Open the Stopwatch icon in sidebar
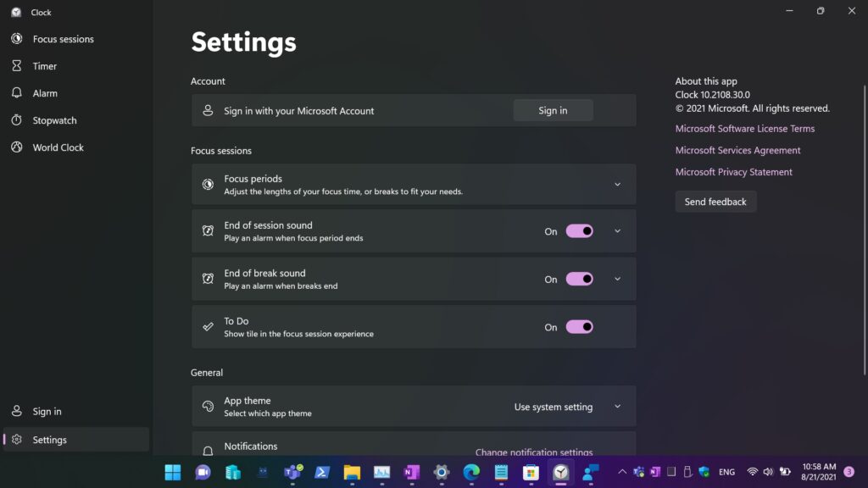 tap(16, 120)
